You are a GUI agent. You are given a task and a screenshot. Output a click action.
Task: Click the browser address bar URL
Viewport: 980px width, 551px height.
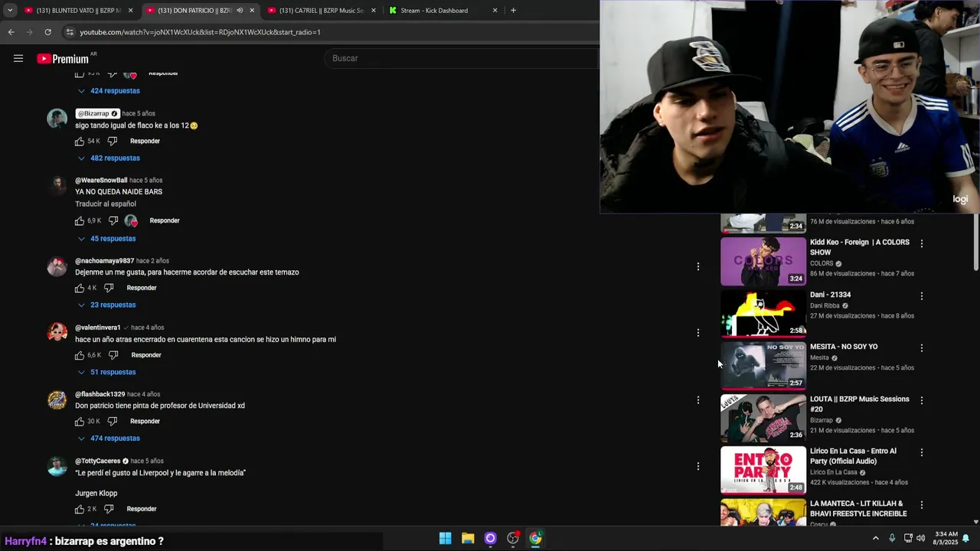tap(201, 32)
